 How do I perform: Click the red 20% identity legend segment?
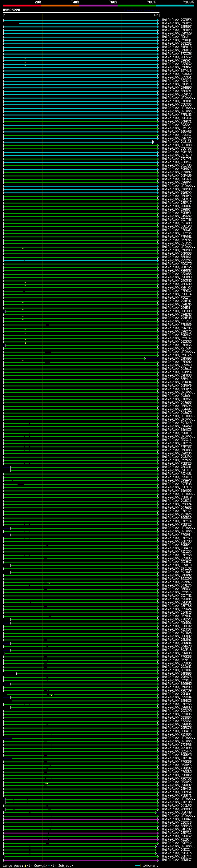22,6
